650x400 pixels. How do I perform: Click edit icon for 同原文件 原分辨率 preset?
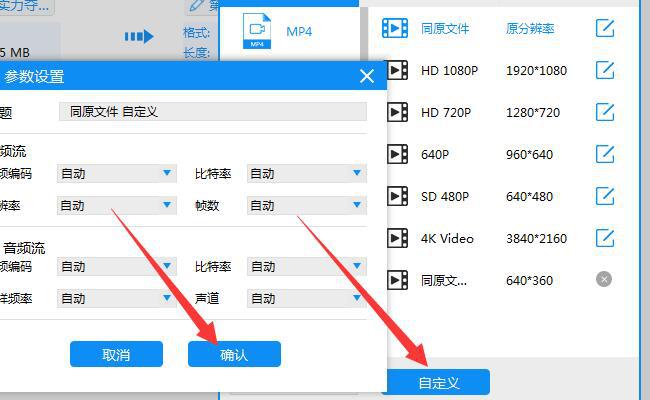(x=605, y=28)
